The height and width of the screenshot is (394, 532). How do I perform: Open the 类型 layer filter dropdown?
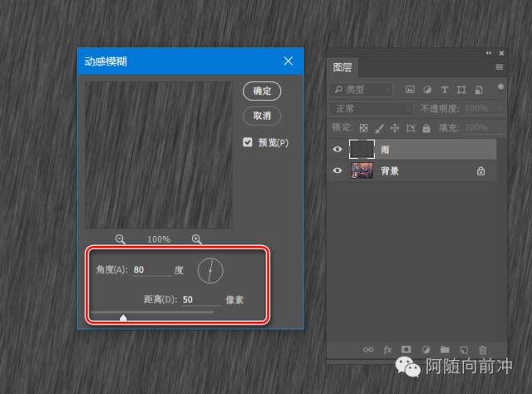tap(362, 89)
